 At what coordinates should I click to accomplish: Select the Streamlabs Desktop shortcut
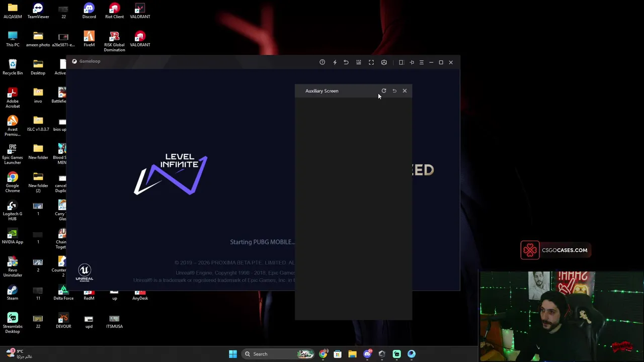13,323
